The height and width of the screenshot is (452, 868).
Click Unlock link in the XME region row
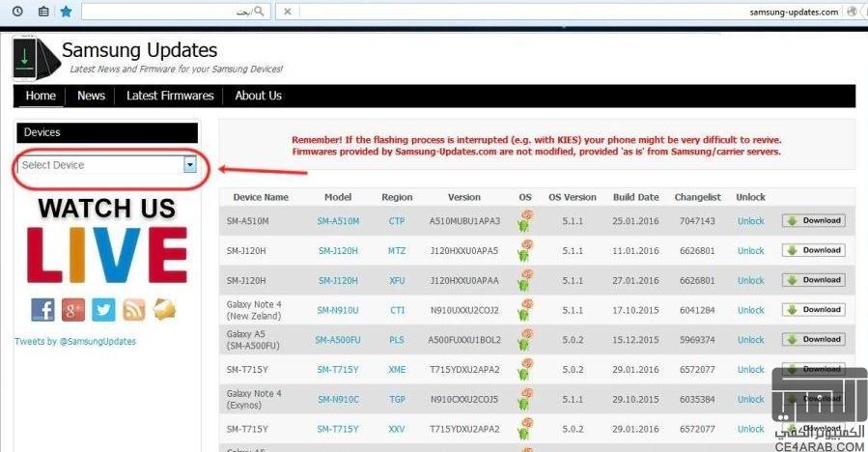point(750,370)
